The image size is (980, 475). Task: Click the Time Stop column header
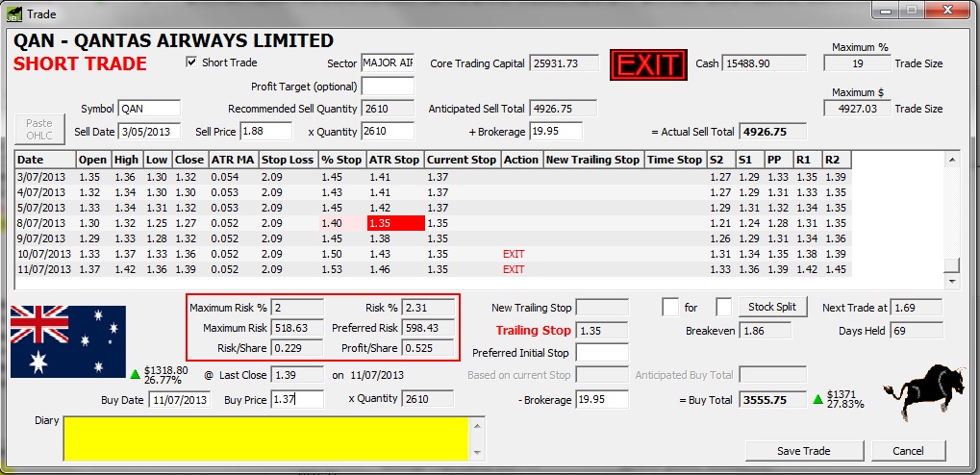point(674,160)
